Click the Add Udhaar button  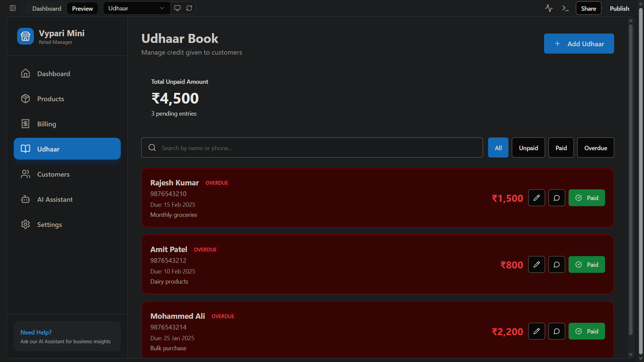(x=579, y=44)
